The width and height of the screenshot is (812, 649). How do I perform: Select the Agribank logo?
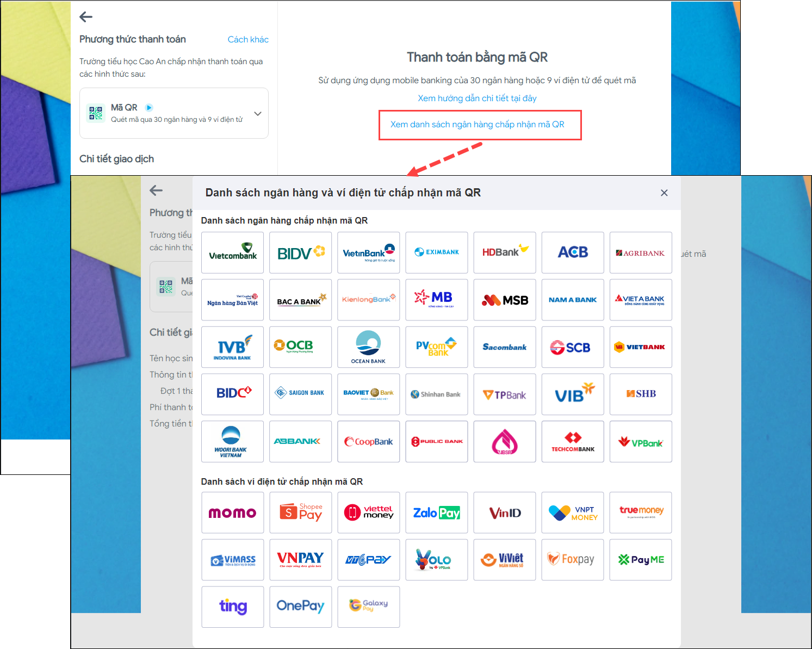641,252
